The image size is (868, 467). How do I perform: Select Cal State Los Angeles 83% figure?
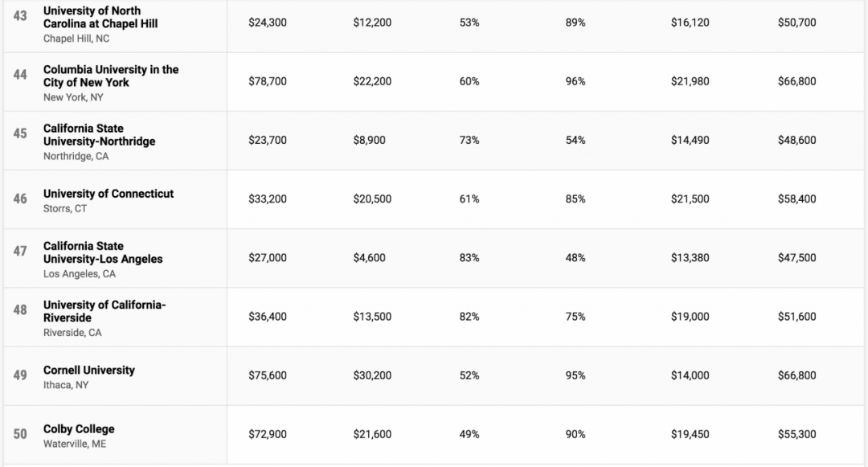click(469, 258)
